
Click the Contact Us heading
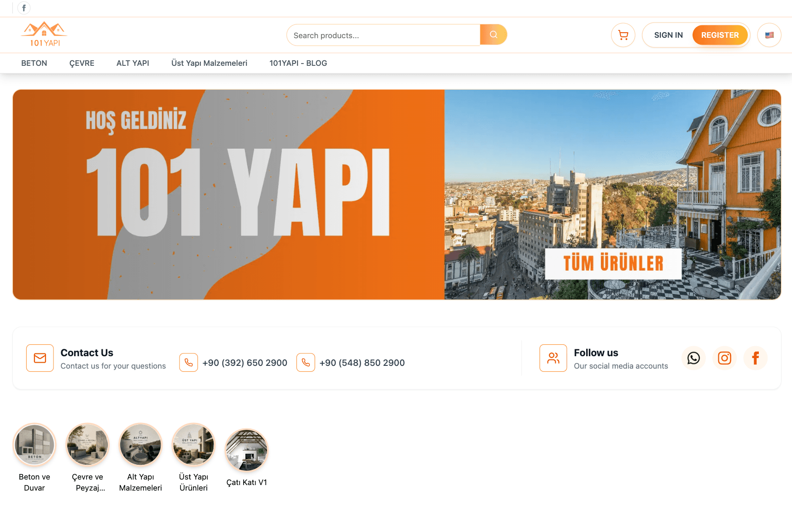[x=87, y=353]
